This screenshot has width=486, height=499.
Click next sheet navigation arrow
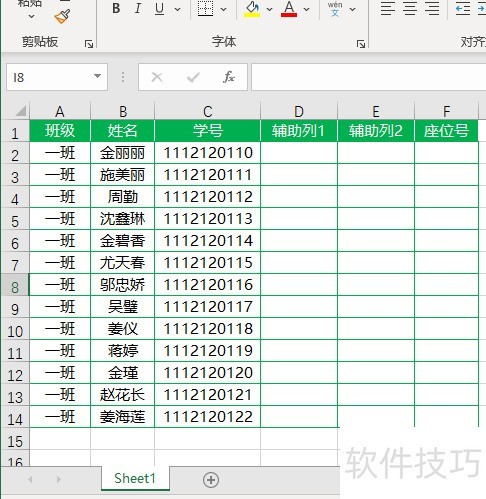coord(59,480)
